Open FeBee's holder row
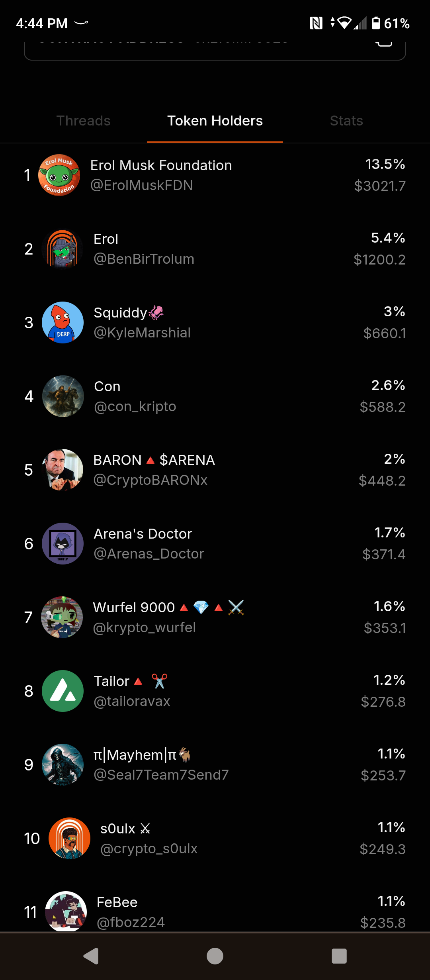The image size is (430, 980). tap(215, 912)
